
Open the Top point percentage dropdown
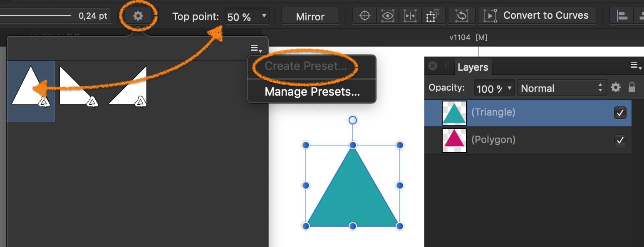click(263, 16)
